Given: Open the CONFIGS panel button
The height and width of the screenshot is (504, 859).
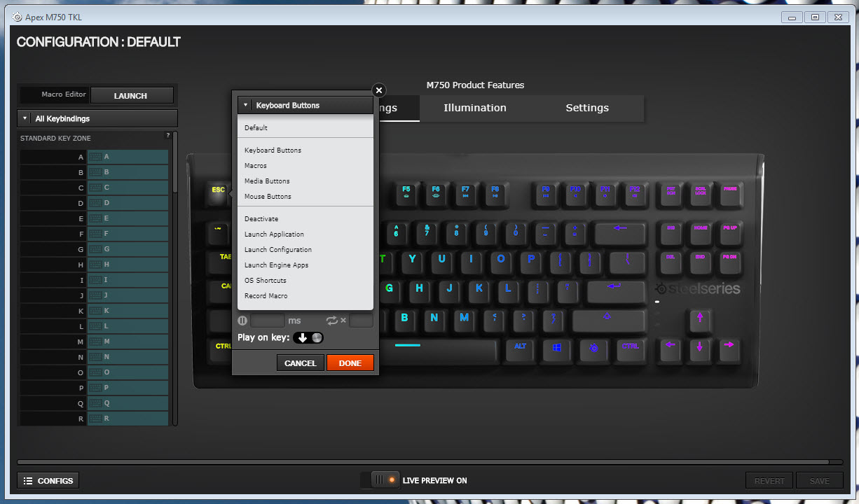Looking at the screenshot, I should click(48, 481).
